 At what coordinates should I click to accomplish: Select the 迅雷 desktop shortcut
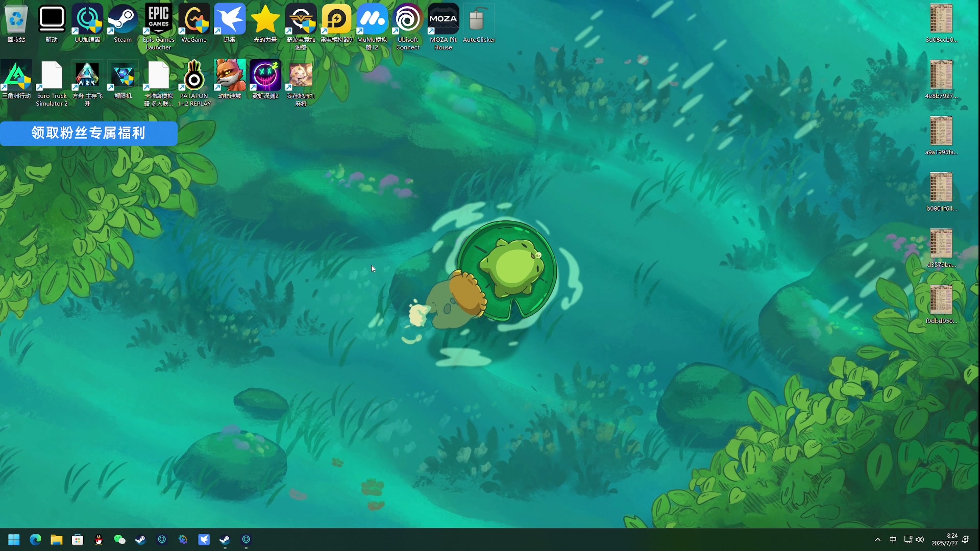click(x=230, y=24)
